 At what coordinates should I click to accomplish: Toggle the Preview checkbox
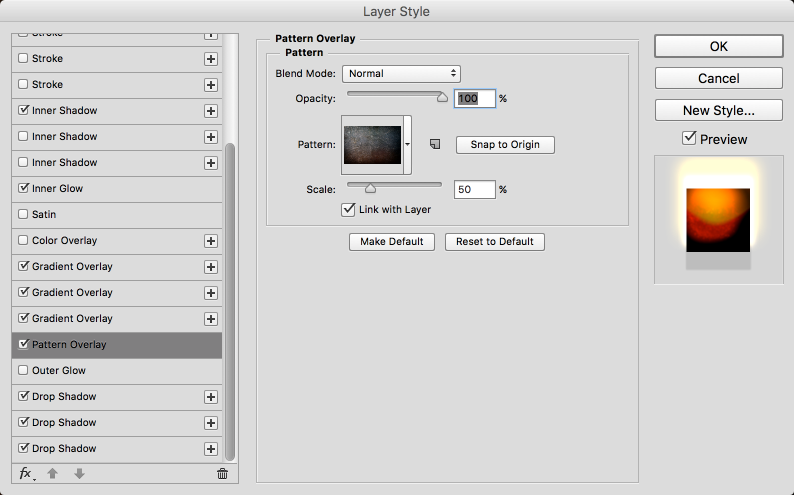(x=689, y=139)
